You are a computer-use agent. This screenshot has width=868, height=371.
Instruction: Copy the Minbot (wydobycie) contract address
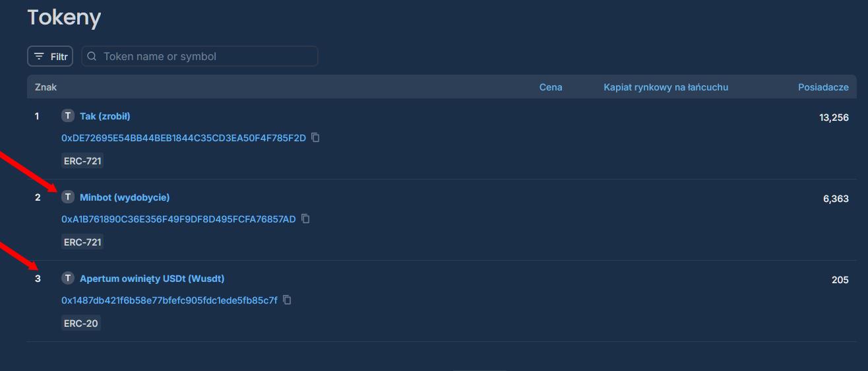(x=305, y=219)
